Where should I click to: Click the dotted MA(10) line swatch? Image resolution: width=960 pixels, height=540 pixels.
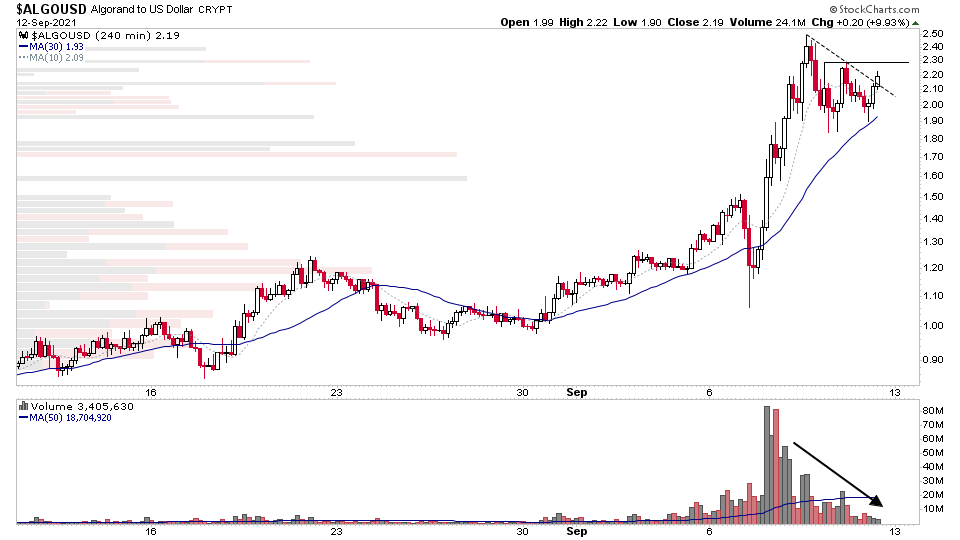point(23,58)
